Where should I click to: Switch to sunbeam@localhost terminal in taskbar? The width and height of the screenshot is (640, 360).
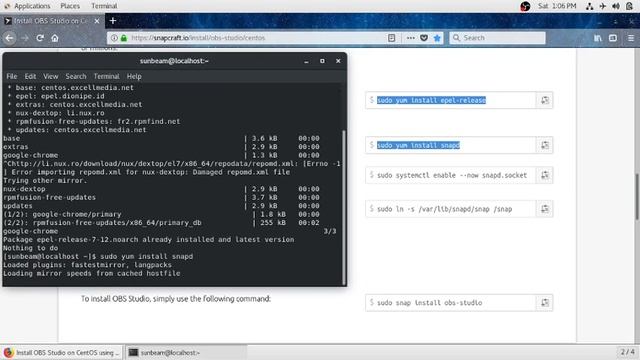(186, 352)
